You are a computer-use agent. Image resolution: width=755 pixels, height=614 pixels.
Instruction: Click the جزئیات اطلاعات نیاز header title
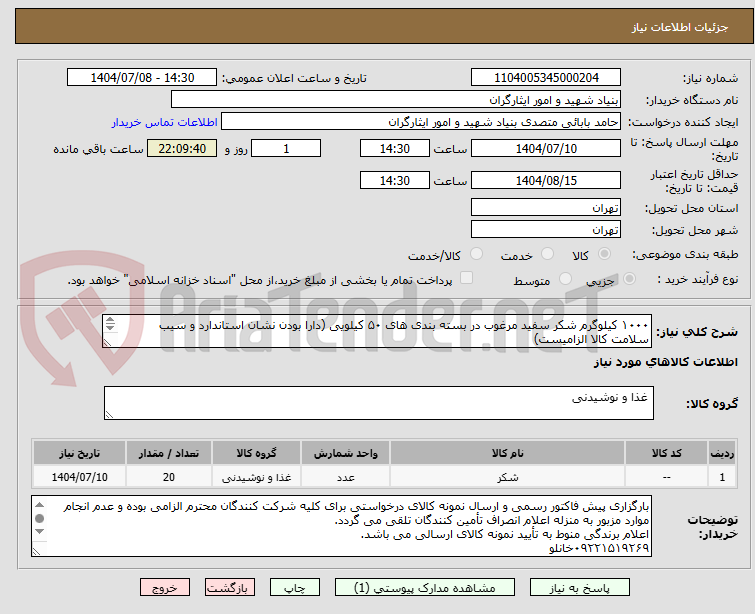point(679,27)
